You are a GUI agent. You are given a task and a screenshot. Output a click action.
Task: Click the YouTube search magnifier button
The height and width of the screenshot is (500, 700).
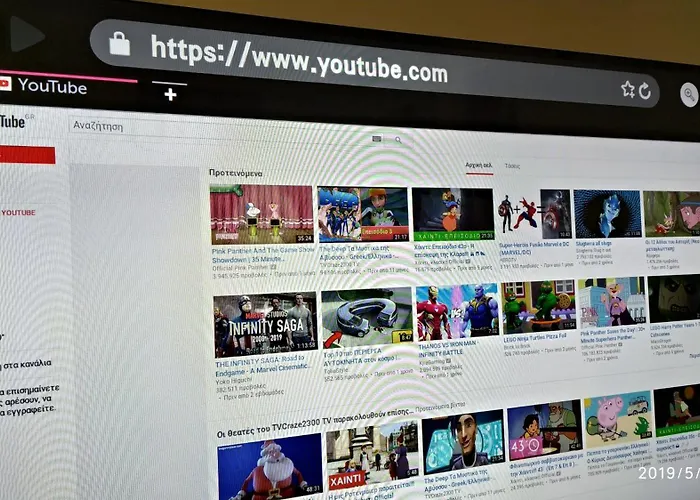(x=398, y=140)
